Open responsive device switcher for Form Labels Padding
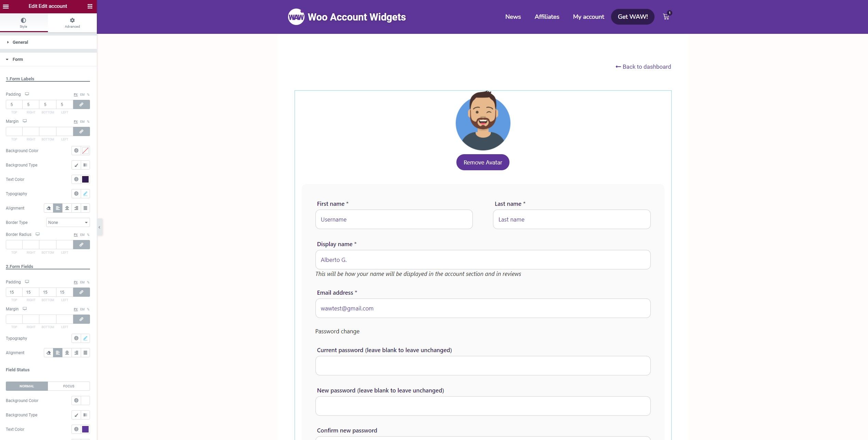The height and width of the screenshot is (440, 868). (27, 94)
